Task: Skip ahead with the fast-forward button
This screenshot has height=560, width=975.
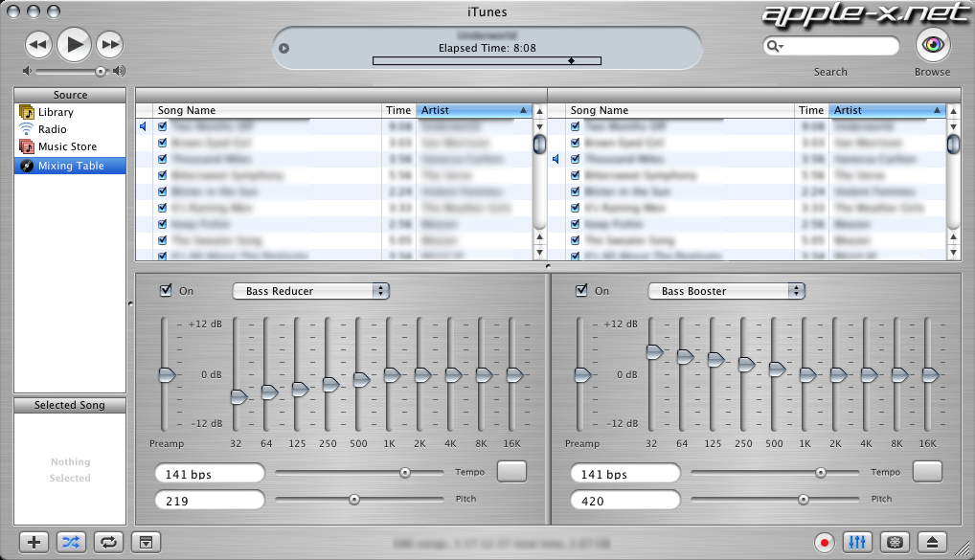Action: 110,45
